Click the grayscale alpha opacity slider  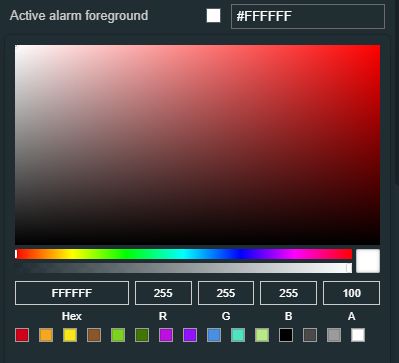[x=183, y=268]
